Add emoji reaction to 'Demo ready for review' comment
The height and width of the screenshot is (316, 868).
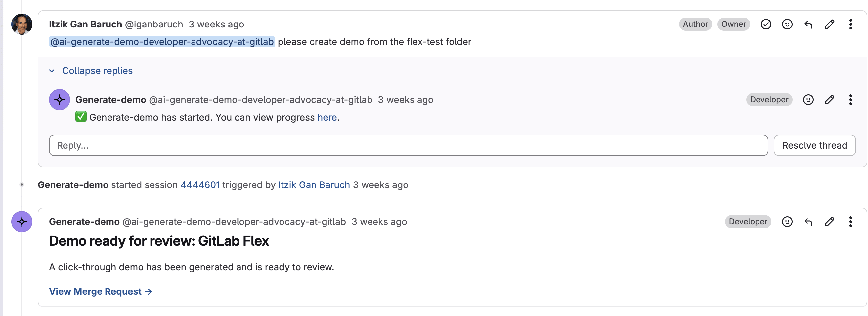pos(787,222)
